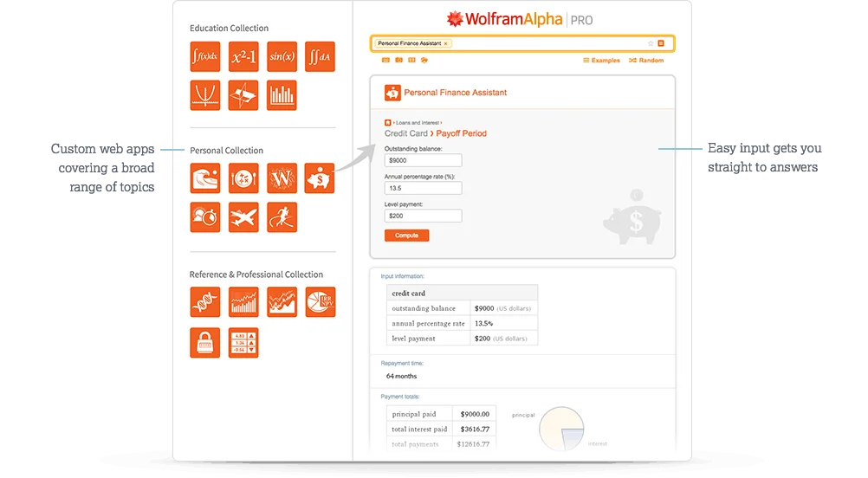This screenshot has height=478, width=868.
Task: Click the Annual percentage rate input field
Action: (423, 188)
